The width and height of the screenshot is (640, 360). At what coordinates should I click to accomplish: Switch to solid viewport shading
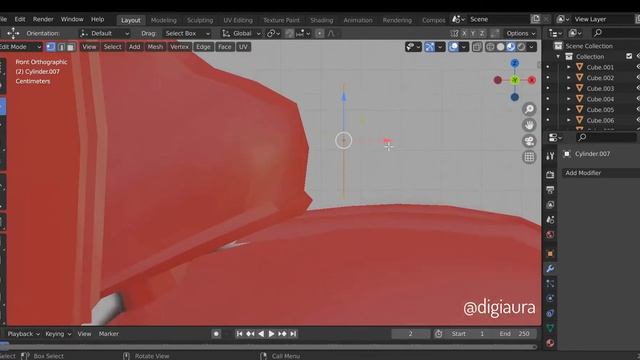(500, 47)
